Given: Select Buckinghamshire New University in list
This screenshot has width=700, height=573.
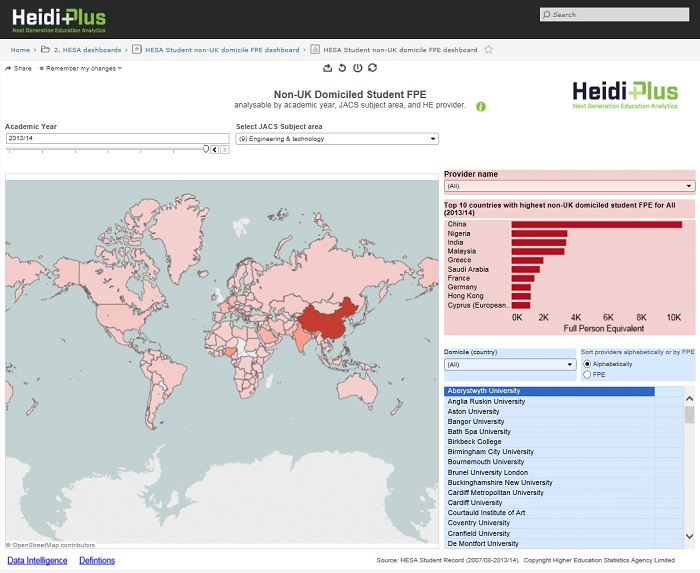Looking at the screenshot, I should click(x=564, y=482).
